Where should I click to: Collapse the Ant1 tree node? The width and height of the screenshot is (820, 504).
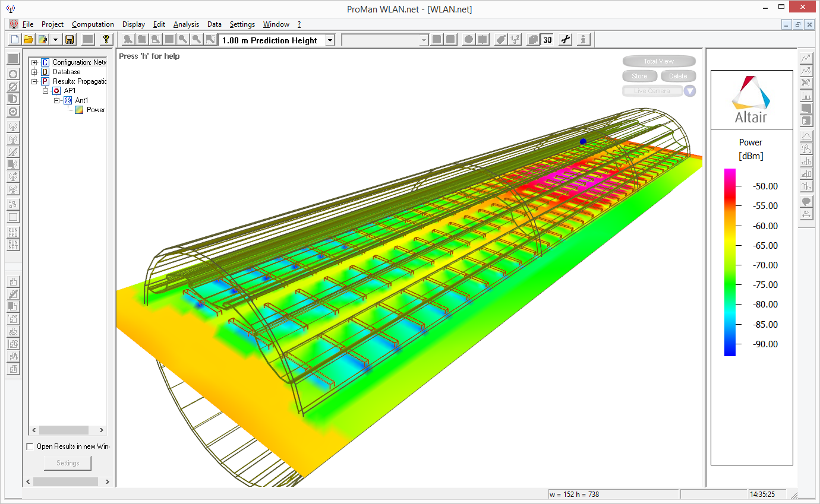[57, 100]
